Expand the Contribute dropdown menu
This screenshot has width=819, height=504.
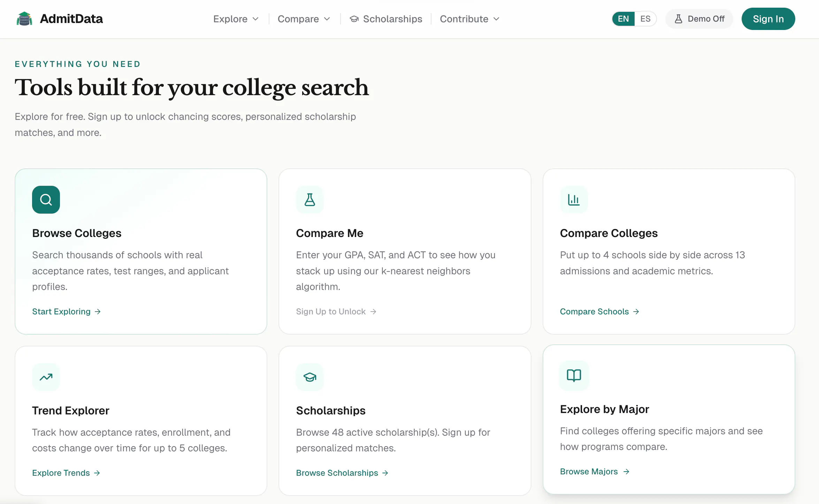(x=469, y=19)
